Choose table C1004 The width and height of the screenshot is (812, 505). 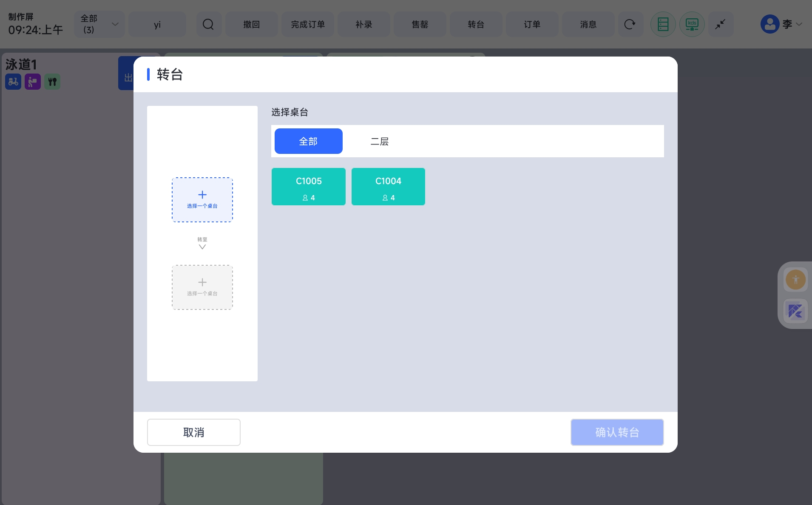[x=388, y=187]
